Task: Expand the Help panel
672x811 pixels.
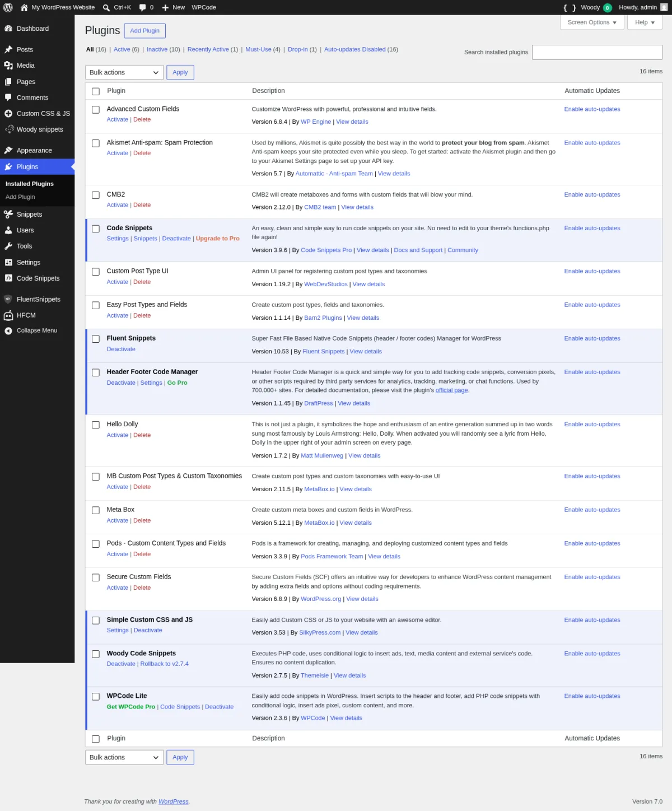Action: [645, 22]
